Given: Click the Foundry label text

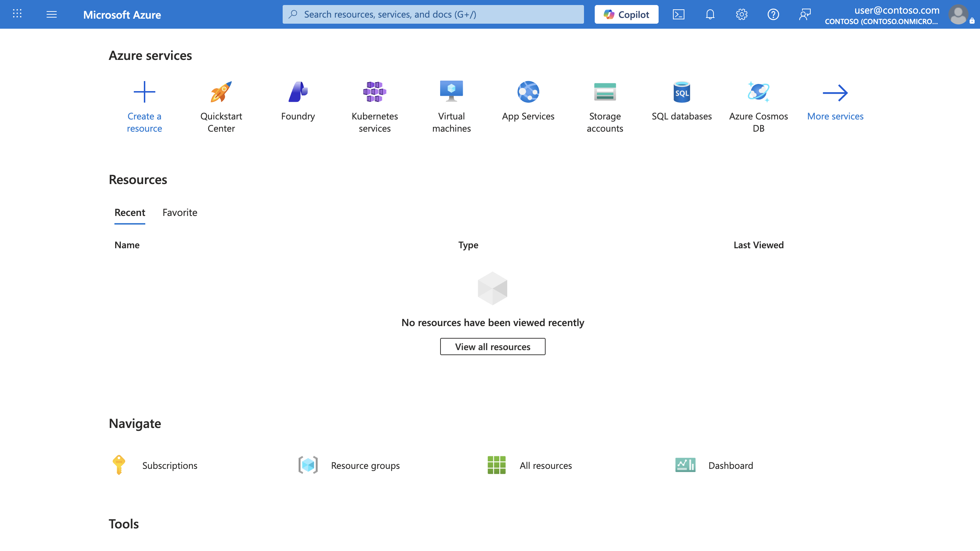Looking at the screenshot, I should click(298, 116).
